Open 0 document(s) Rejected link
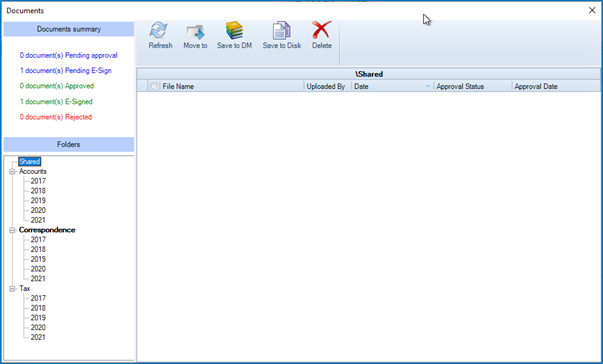603x364 pixels. (56, 117)
